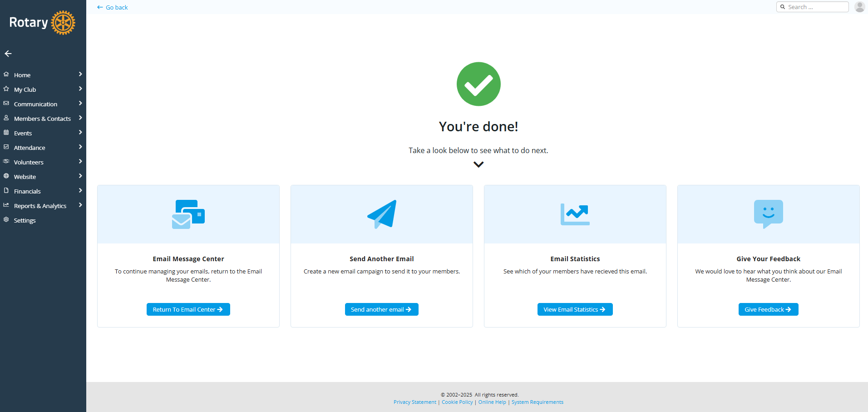868x412 pixels.
Task: Click the search magnifier icon
Action: (783, 7)
